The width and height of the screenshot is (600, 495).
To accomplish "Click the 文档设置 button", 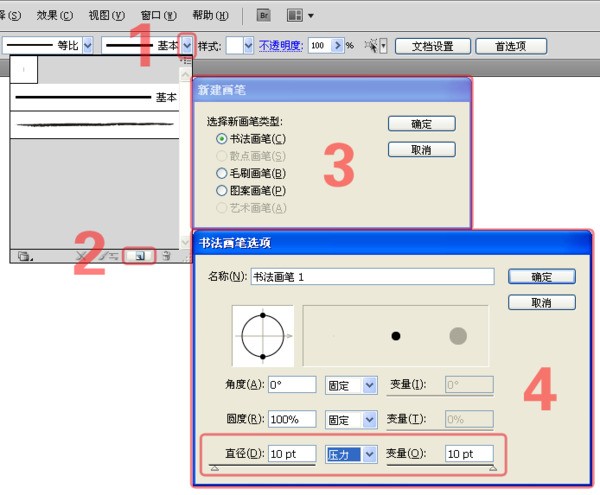I will pos(432,46).
